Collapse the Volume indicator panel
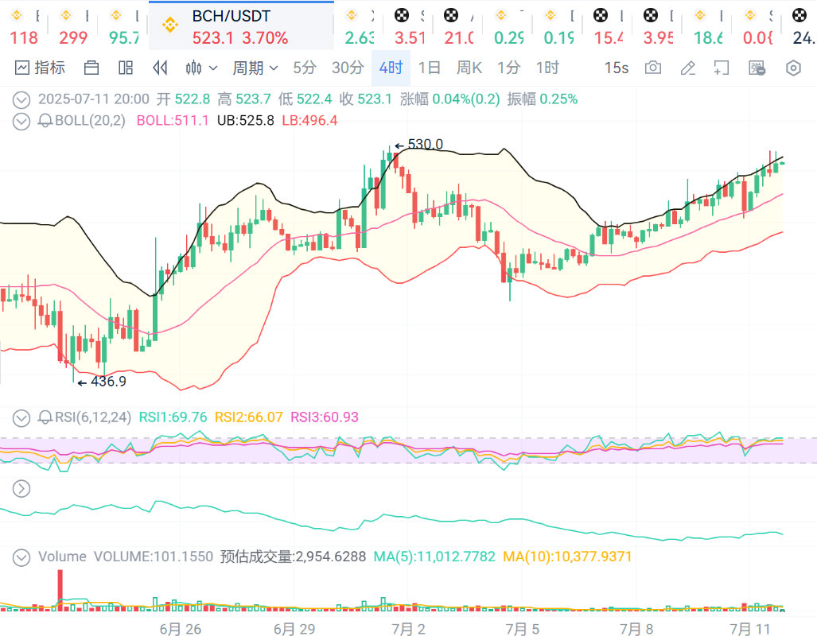This screenshot has height=644, width=817. pyautogui.click(x=21, y=557)
